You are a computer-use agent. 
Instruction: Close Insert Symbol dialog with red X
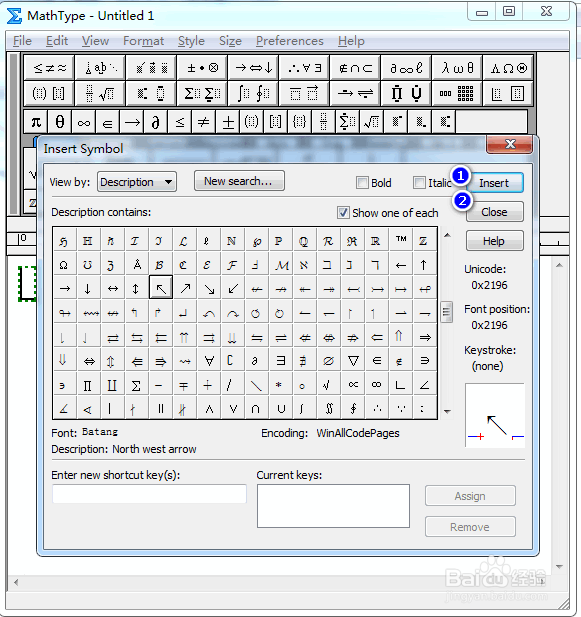tap(510, 144)
